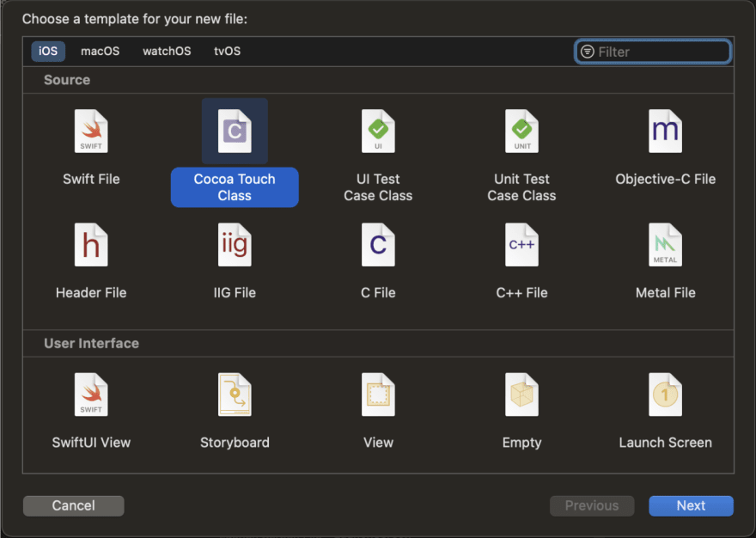This screenshot has height=538, width=756.
Task: Select the UI Test Case Class icon
Action: (378, 131)
